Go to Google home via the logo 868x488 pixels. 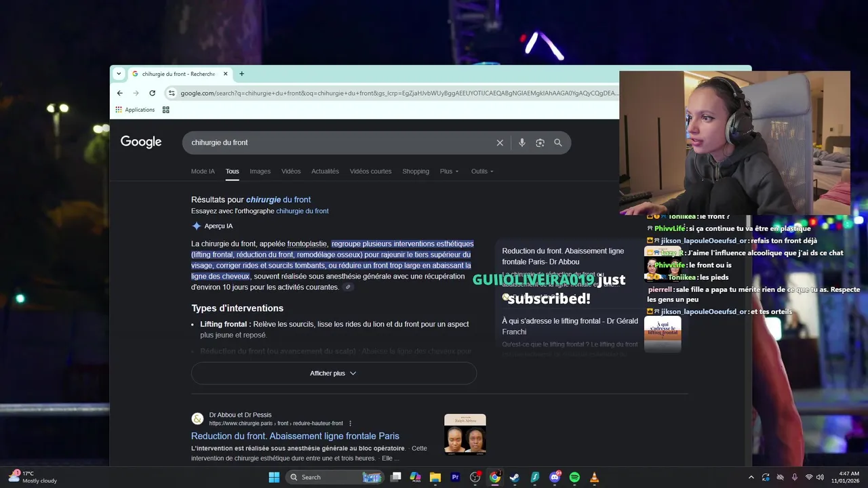click(141, 142)
